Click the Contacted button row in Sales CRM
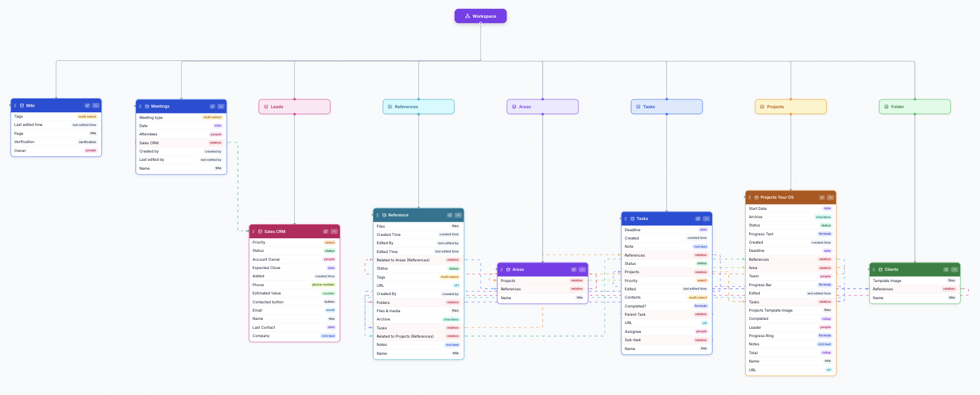Image resolution: width=980 pixels, height=395 pixels. pyautogui.click(x=294, y=302)
